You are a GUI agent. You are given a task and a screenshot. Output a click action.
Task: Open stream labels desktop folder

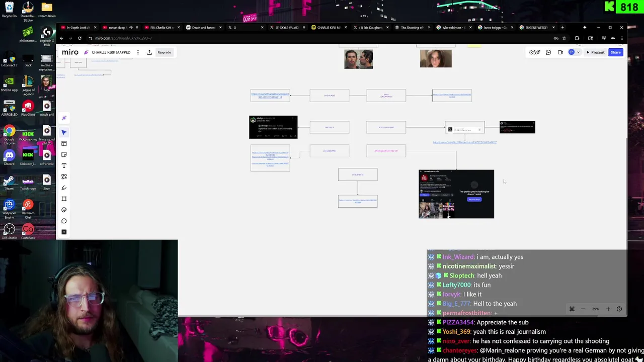47,10
